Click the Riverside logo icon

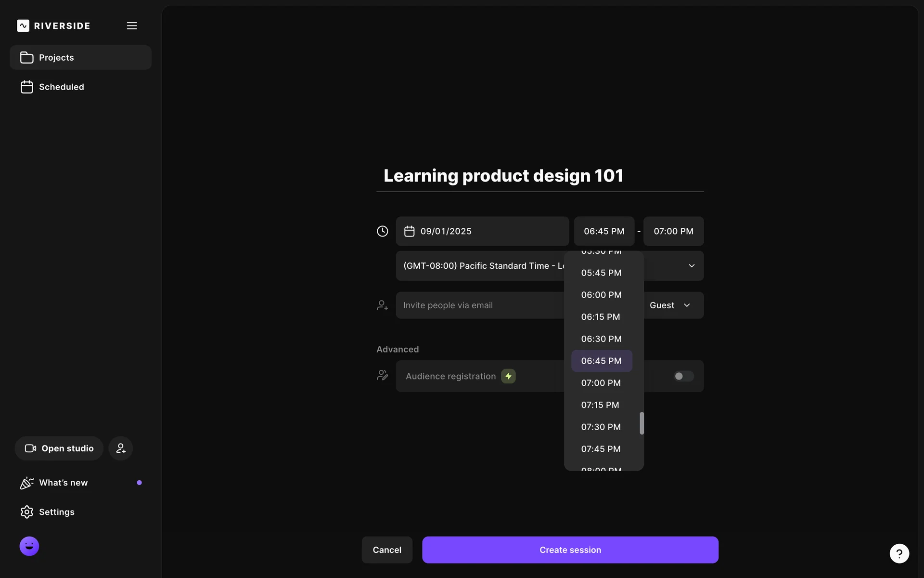(x=23, y=26)
